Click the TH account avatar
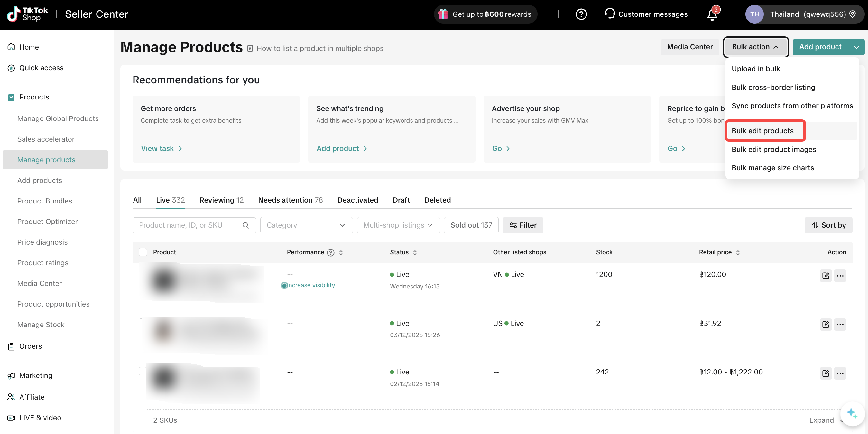This screenshot has height=434, width=868. 754,14
